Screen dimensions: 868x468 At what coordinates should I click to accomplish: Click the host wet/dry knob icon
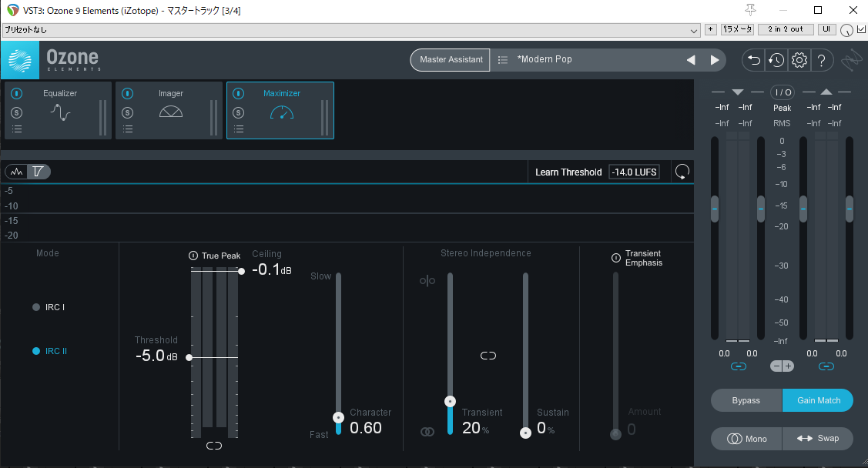[846, 31]
